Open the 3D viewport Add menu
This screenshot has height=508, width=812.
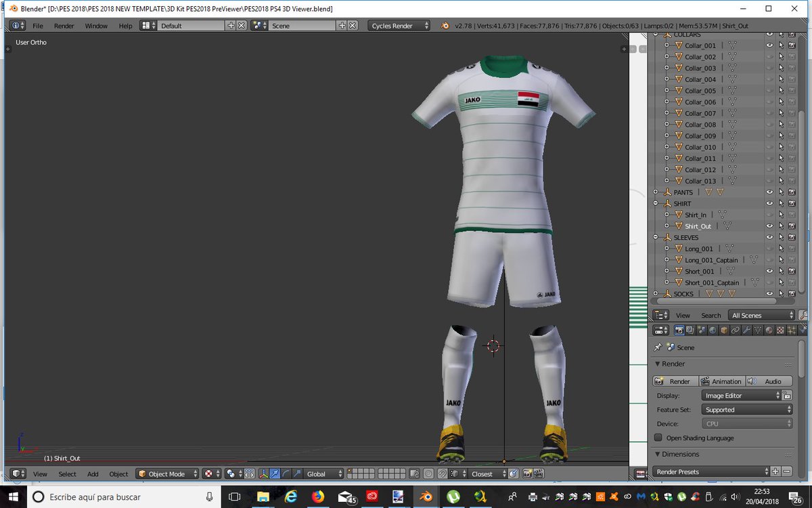click(x=93, y=474)
